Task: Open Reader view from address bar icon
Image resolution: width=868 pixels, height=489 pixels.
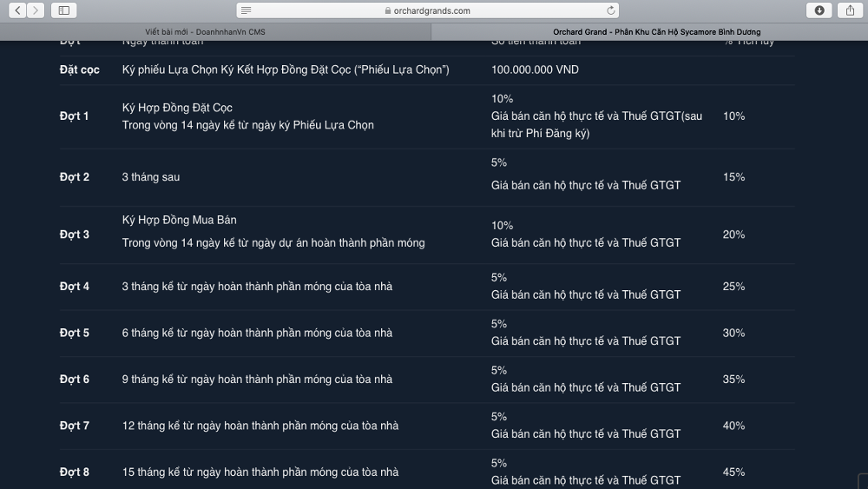Action: click(x=247, y=10)
